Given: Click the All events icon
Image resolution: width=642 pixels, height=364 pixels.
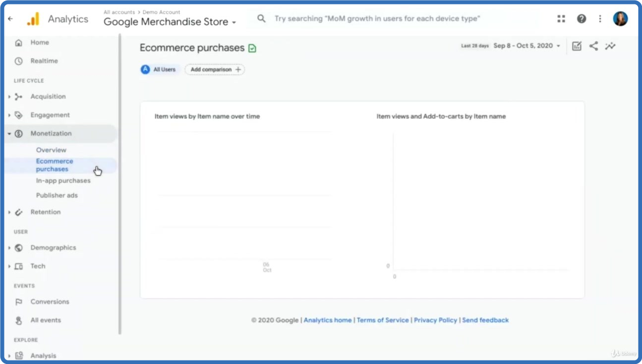Looking at the screenshot, I should pyautogui.click(x=19, y=320).
